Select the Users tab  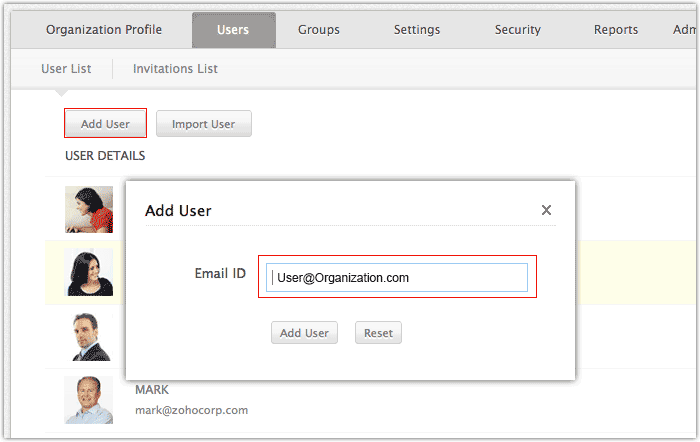[x=233, y=30]
